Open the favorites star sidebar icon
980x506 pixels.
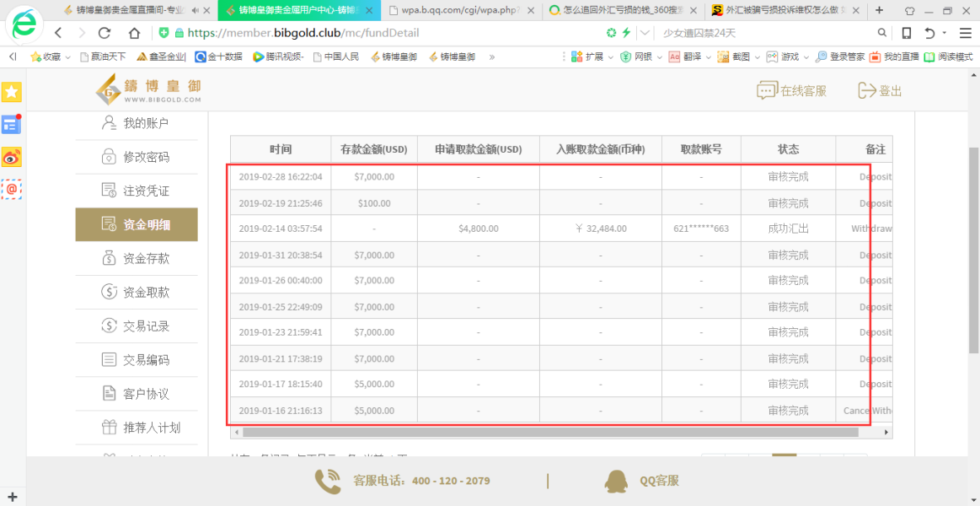pyautogui.click(x=11, y=92)
